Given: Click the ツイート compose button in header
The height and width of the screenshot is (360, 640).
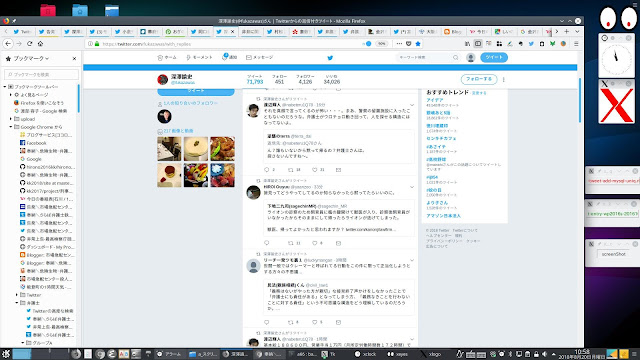Looking at the screenshot, I should pyautogui.click(x=494, y=57).
